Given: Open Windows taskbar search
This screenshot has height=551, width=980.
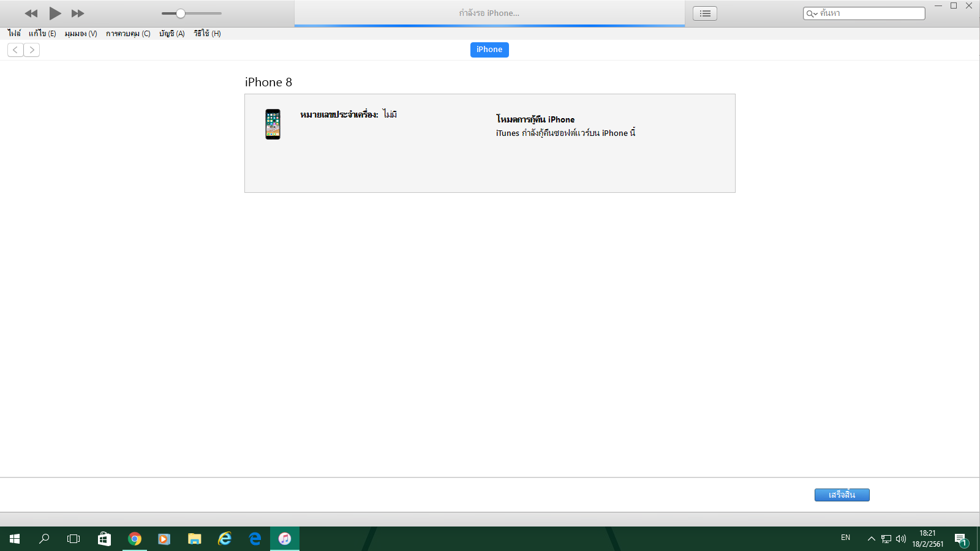Looking at the screenshot, I should pyautogui.click(x=44, y=539).
